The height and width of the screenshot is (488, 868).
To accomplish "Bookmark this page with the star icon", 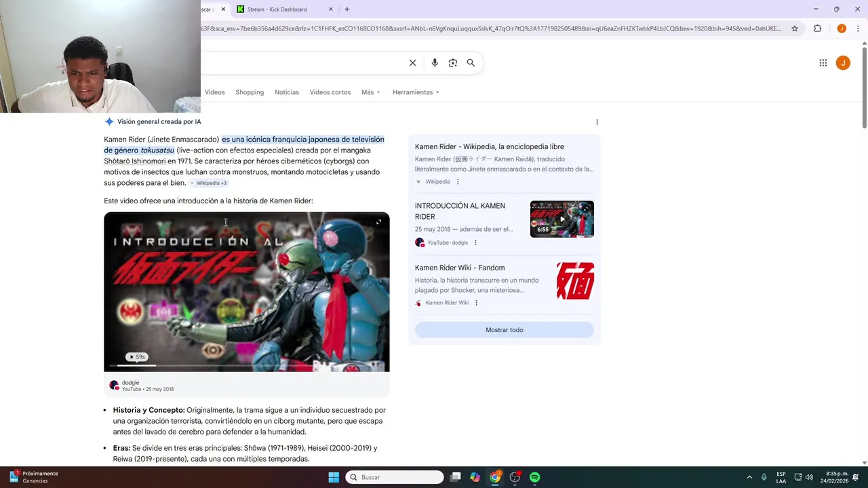I will pos(795,28).
